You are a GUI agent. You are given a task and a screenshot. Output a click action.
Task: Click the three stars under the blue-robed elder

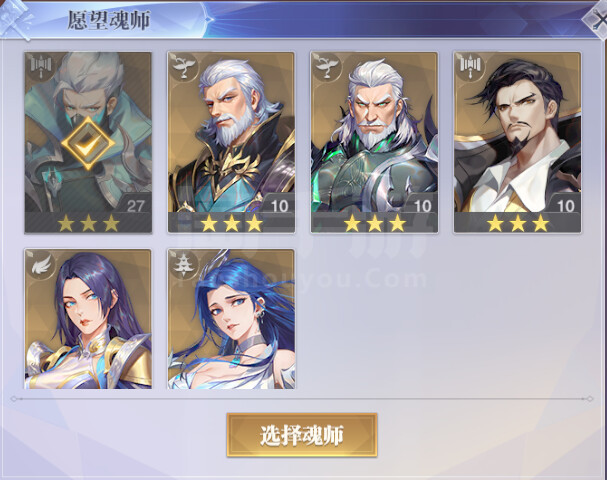[x=231, y=224]
